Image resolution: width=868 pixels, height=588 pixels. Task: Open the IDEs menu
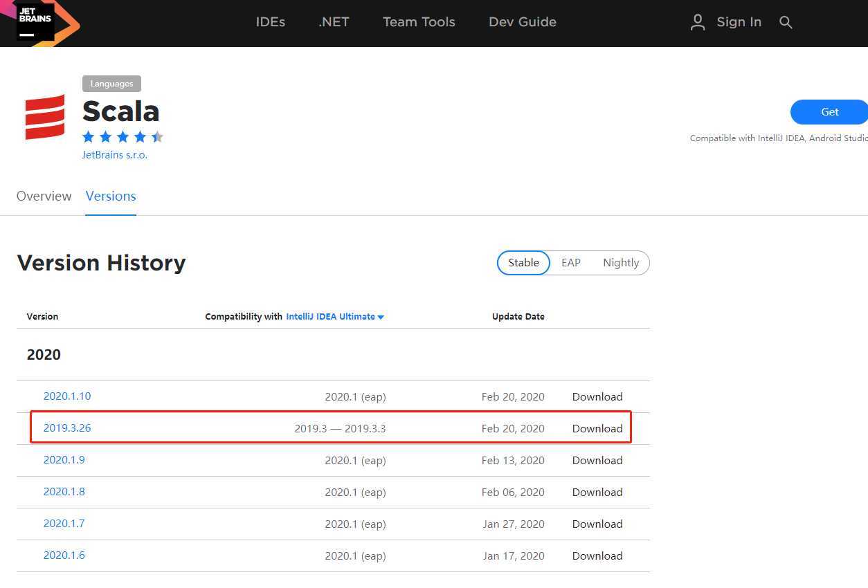[271, 22]
